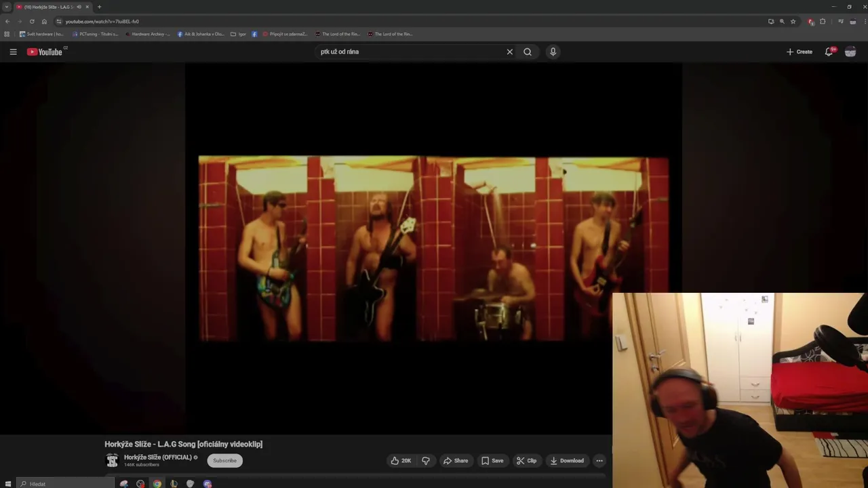Screen dimensions: 868x488
Task: Select the youtube.com URL in address bar
Action: [102, 22]
